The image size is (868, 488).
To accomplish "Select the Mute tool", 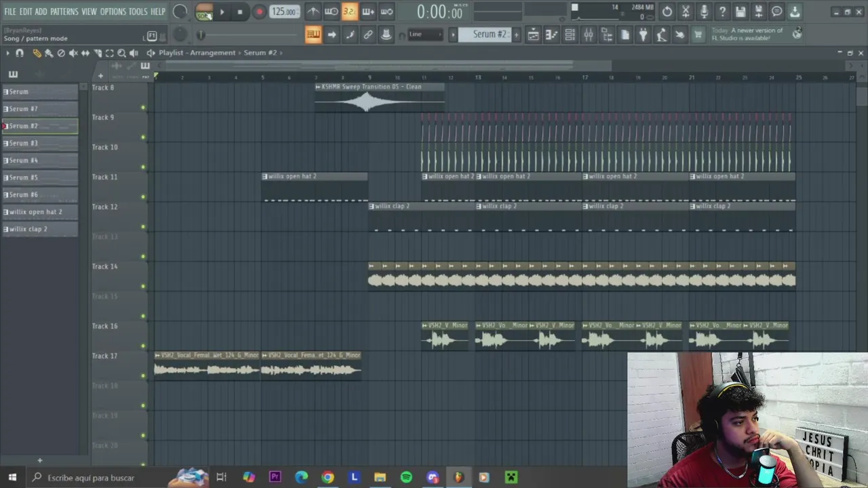I will point(73,53).
